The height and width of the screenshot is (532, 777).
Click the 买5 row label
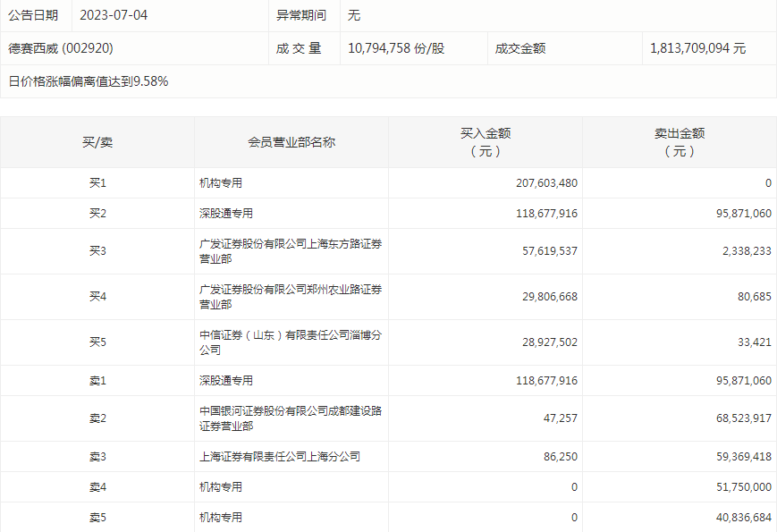97,342
